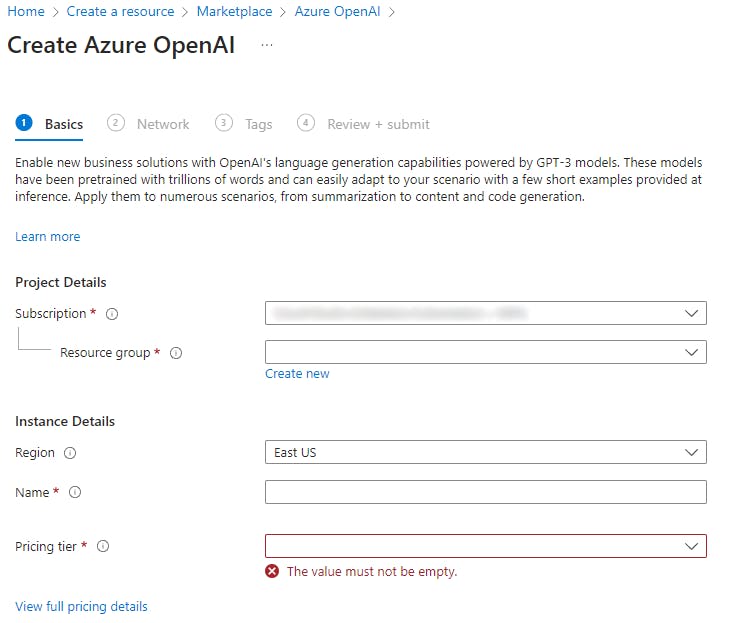Click the Region info icon

click(x=70, y=453)
